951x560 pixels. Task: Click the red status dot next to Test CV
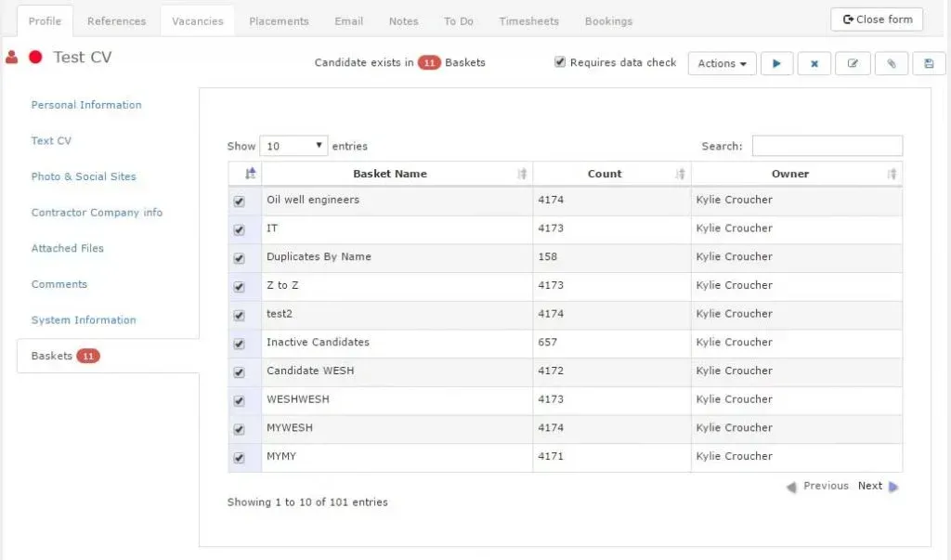[x=36, y=57]
